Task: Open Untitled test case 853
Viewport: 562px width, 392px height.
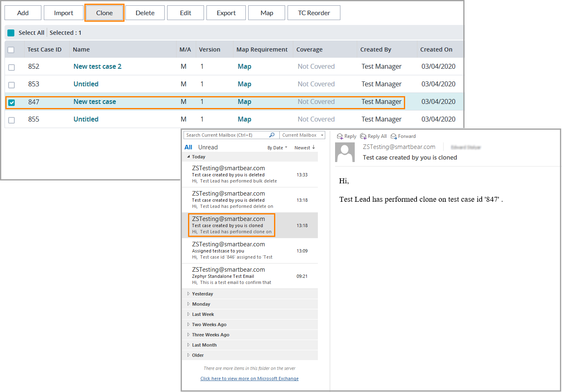Action: pos(86,84)
